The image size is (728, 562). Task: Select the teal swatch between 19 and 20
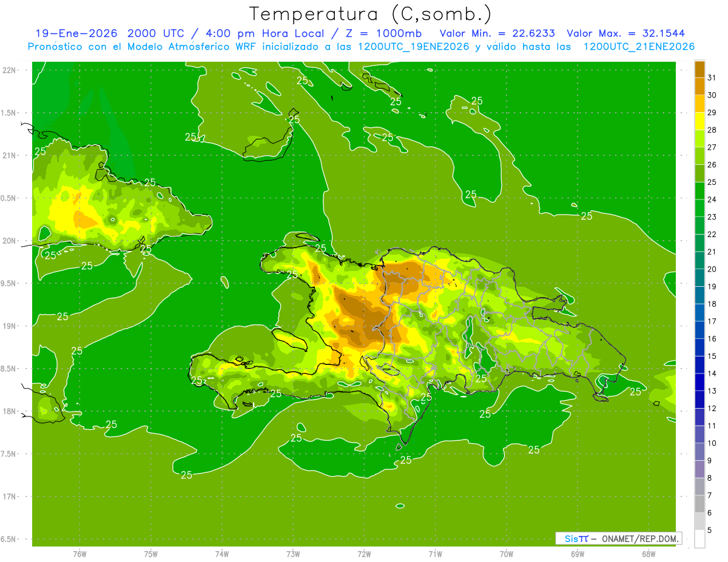click(x=699, y=278)
